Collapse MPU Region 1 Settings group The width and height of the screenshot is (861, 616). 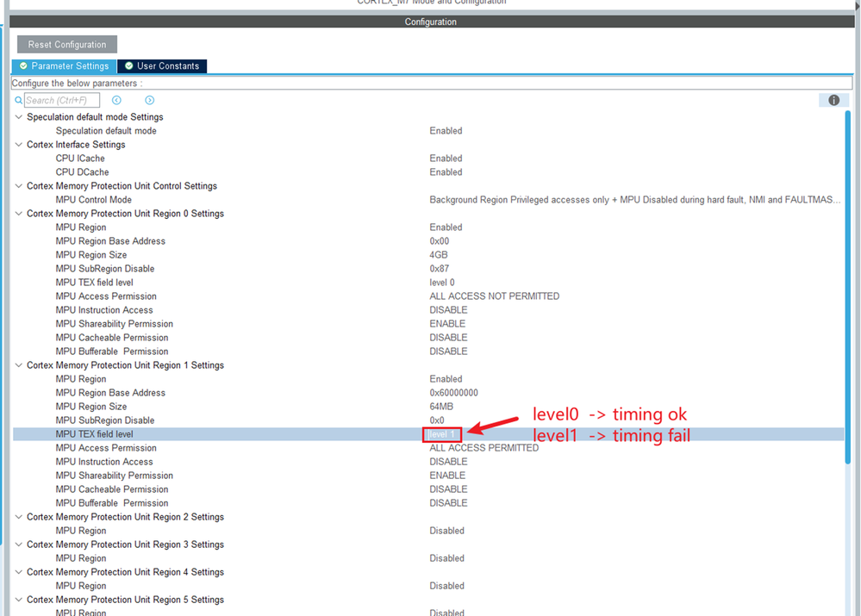pyautogui.click(x=19, y=365)
